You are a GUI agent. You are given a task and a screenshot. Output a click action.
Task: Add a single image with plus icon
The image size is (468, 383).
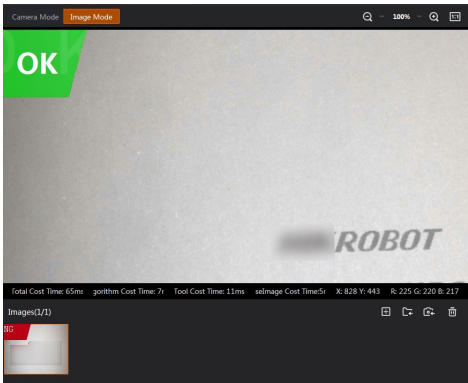pos(386,312)
